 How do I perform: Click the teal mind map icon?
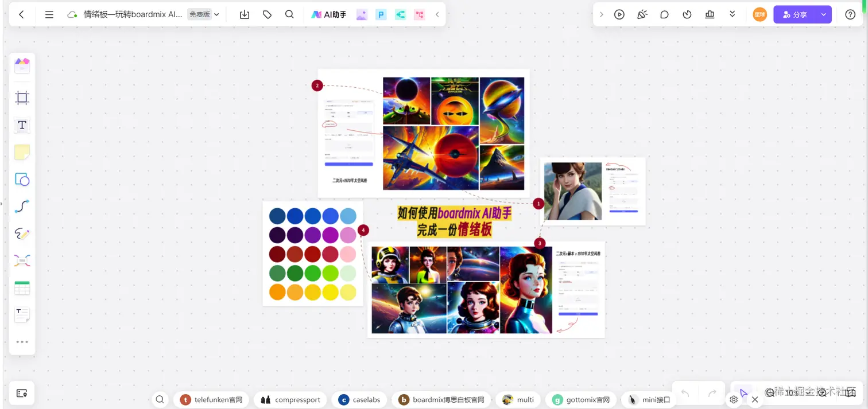[x=401, y=15]
